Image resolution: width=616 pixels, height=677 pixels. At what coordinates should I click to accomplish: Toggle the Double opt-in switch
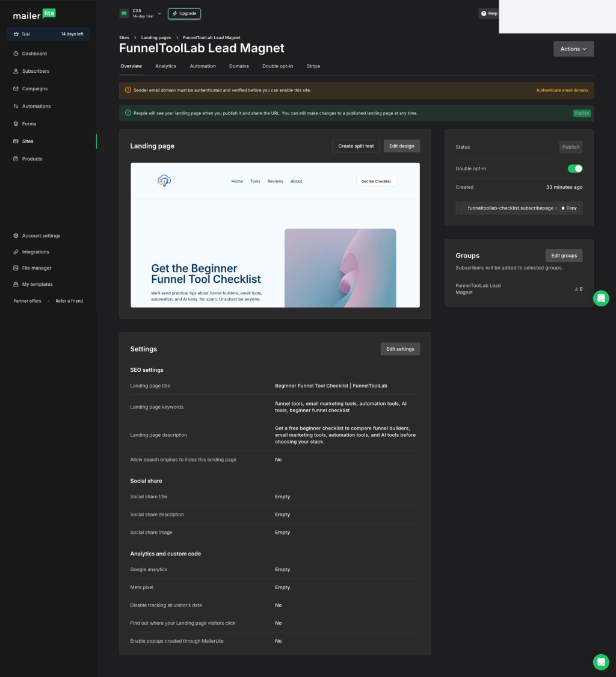(x=575, y=169)
